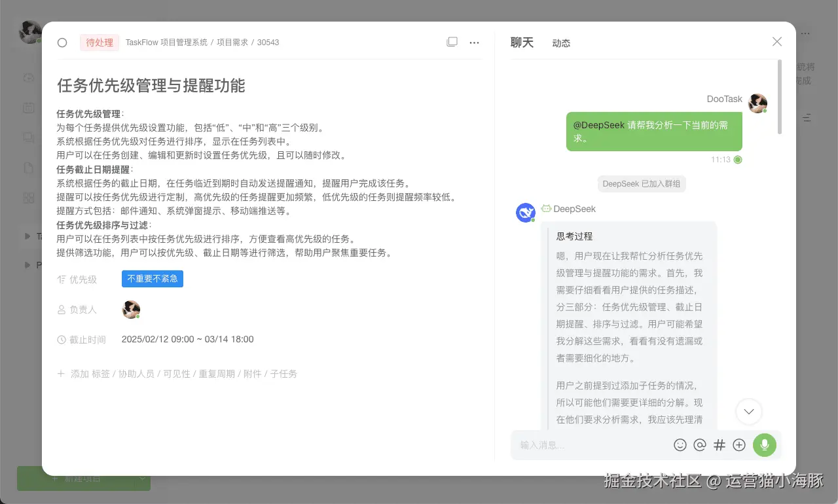Click the @DeepSeek mention in message
838x504 pixels.
coord(599,125)
